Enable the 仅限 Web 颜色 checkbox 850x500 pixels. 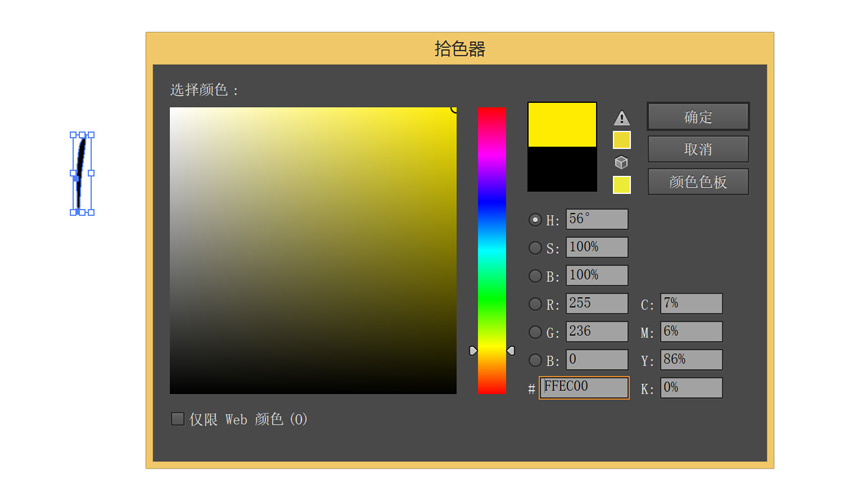(x=178, y=419)
